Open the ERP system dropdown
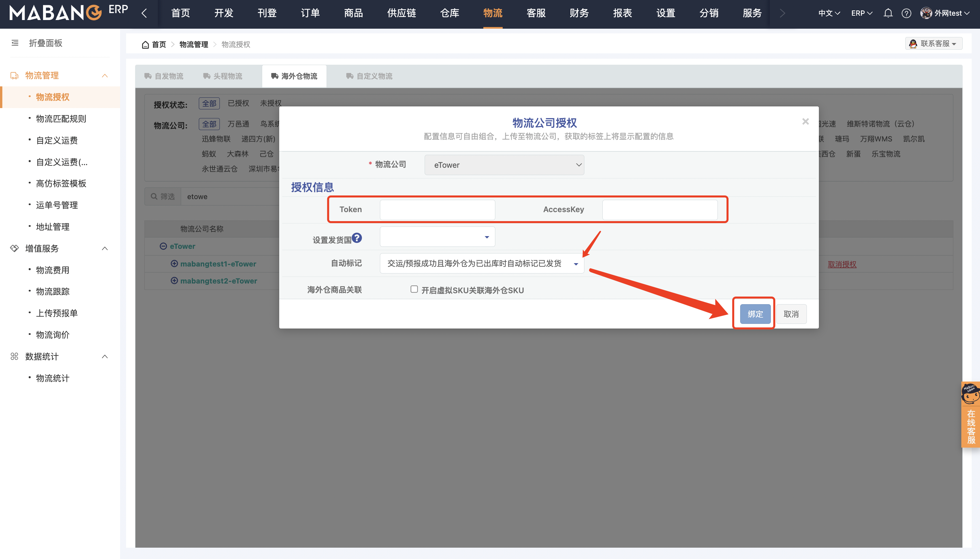980x559 pixels. tap(862, 13)
